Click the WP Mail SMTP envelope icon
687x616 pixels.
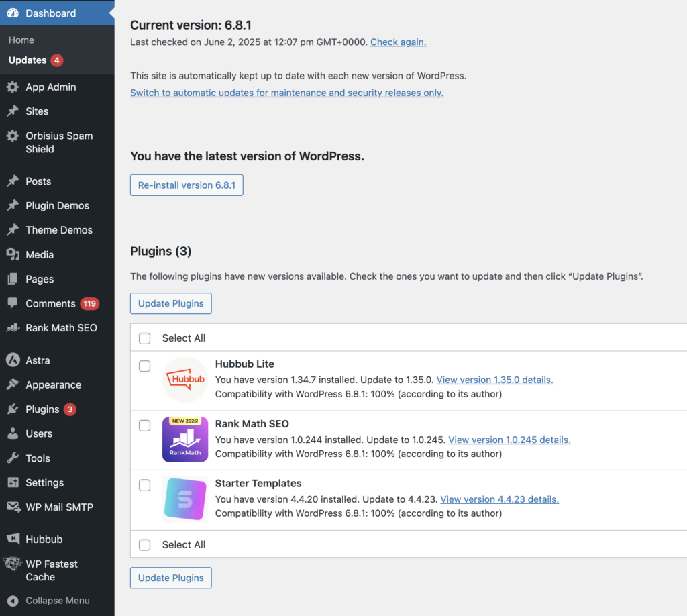[x=13, y=507]
